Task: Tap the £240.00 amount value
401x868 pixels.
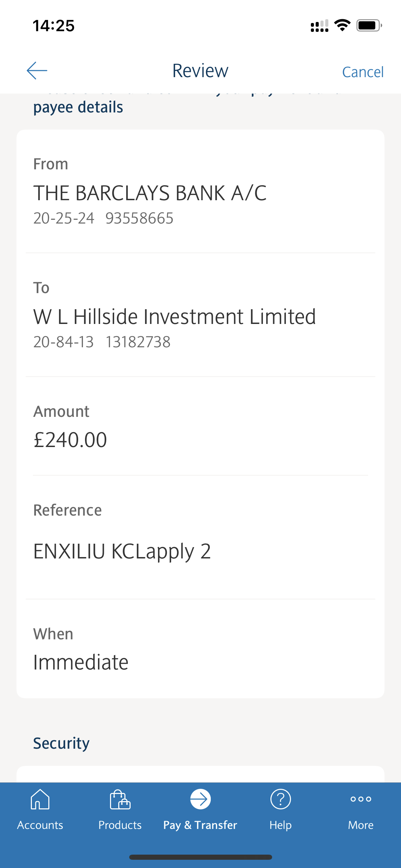Action: click(x=70, y=440)
